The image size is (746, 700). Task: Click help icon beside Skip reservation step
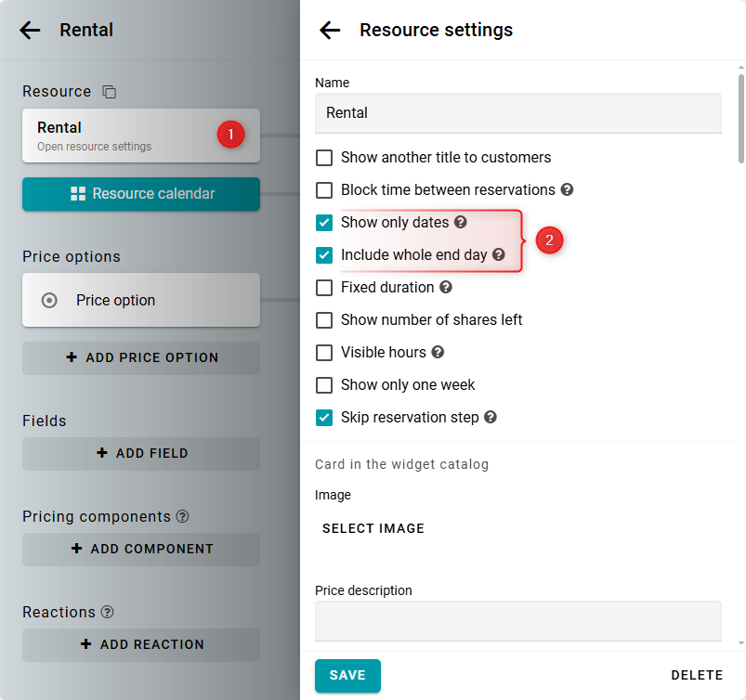[x=491, y=418]
